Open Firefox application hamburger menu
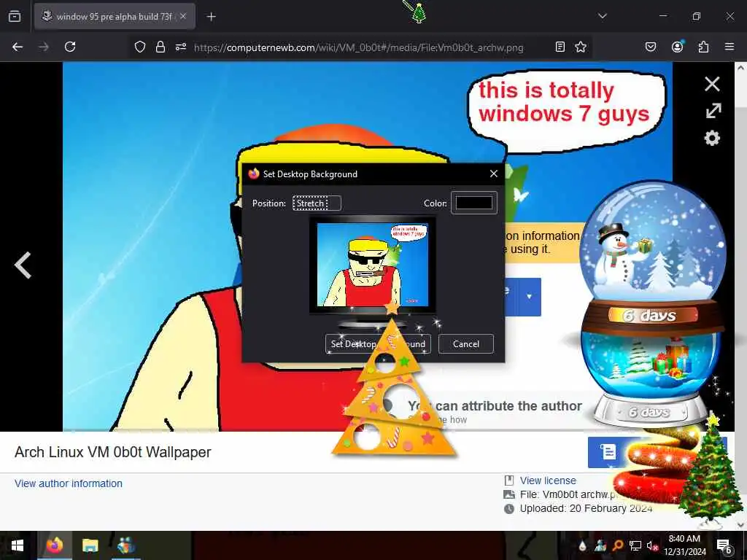747x560 pixels. 729,47
